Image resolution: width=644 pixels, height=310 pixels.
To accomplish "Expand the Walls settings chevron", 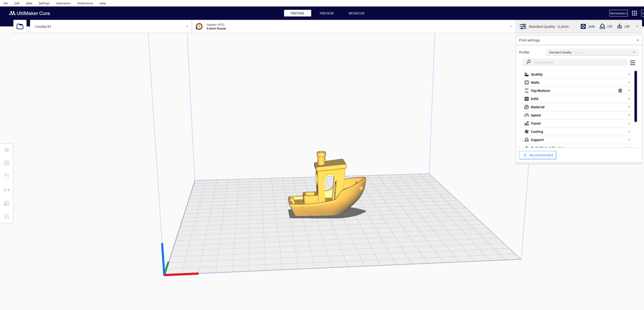I will click(630, 83).
